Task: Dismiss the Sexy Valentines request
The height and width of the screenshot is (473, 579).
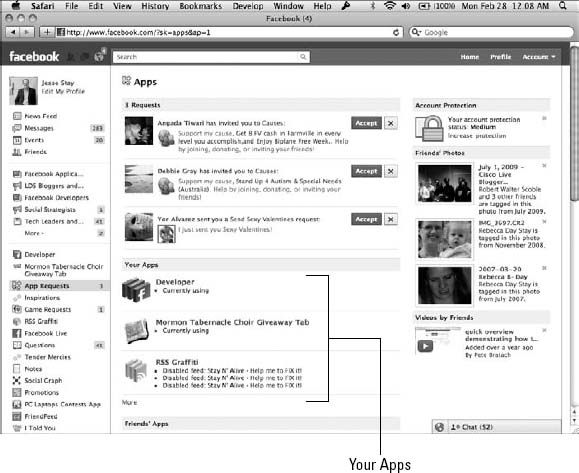Action: (x=391, y=219)
